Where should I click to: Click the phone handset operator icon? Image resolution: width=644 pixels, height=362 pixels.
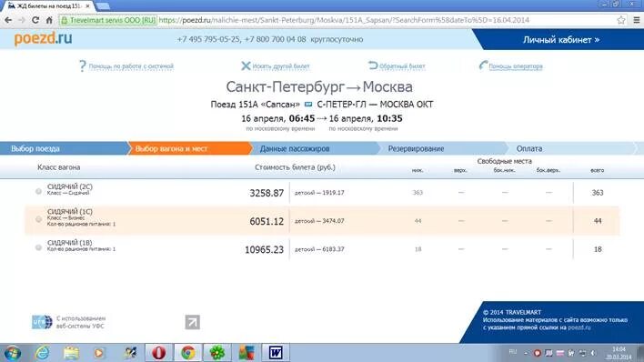pos(483,65)
